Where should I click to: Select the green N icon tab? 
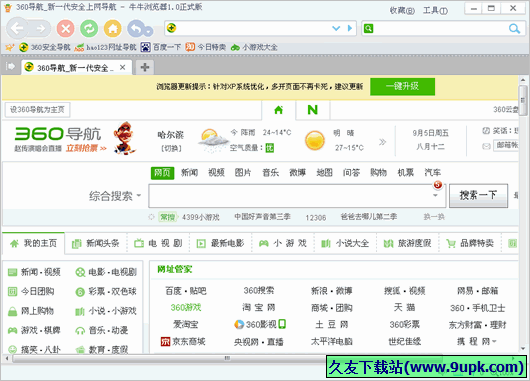(x=313, y=110)
